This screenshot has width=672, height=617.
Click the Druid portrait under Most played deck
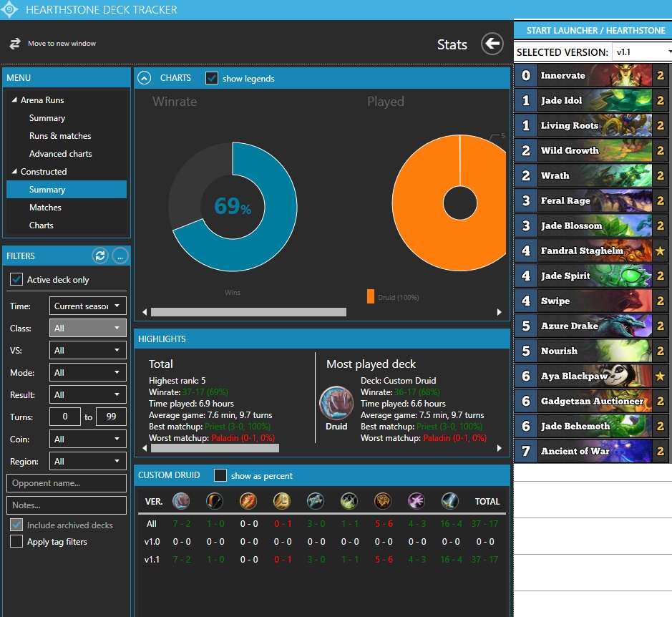point(336,402)
